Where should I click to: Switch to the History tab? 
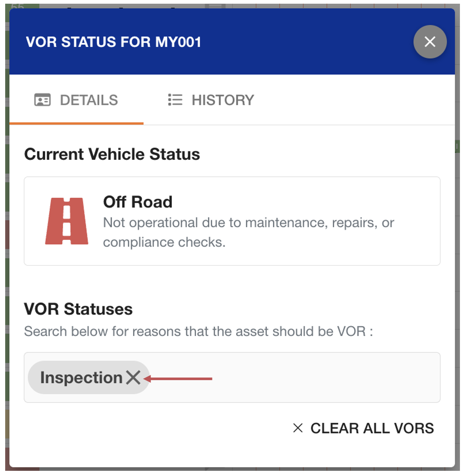(x=222, y=100)
